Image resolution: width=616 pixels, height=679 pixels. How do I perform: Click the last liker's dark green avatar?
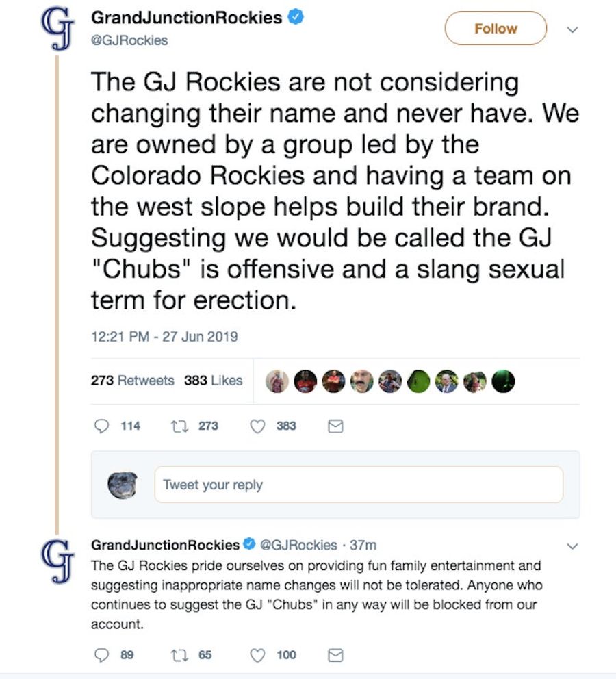click(x=504, y=381)
